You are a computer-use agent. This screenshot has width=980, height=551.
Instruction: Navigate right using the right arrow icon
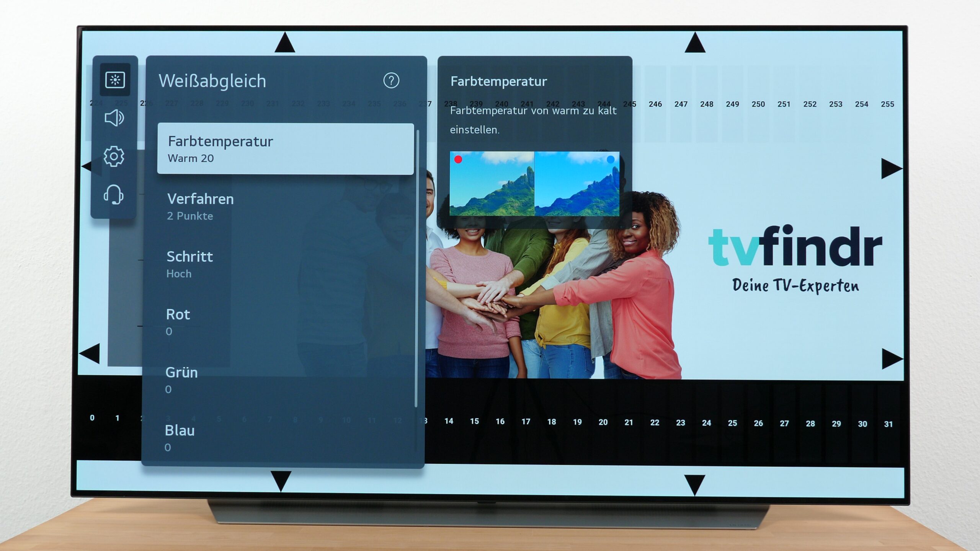point(892,166)
